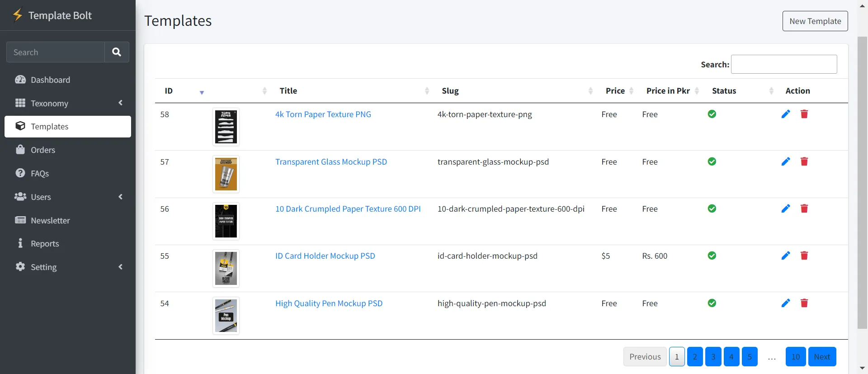Screen dimensions: 868x374
Task: Toggle status checkmark for template 58
Action: click(x=712, y=114)
